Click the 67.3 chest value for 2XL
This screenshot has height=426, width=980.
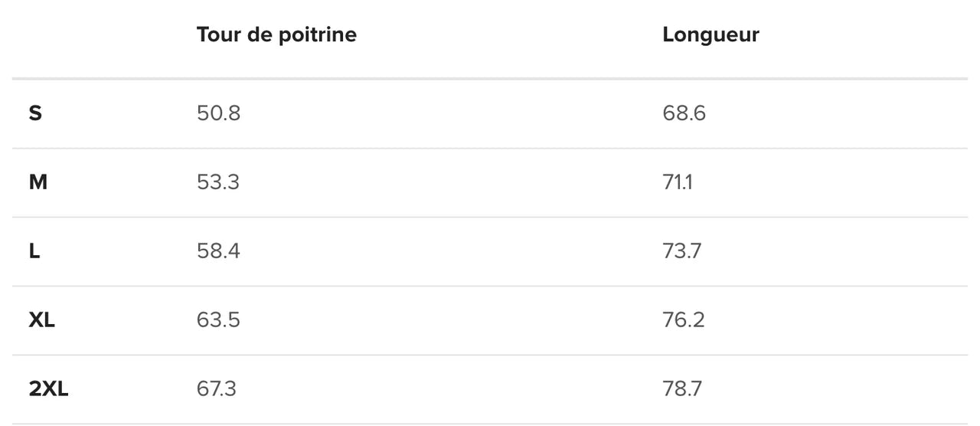[x=217, y=389]
